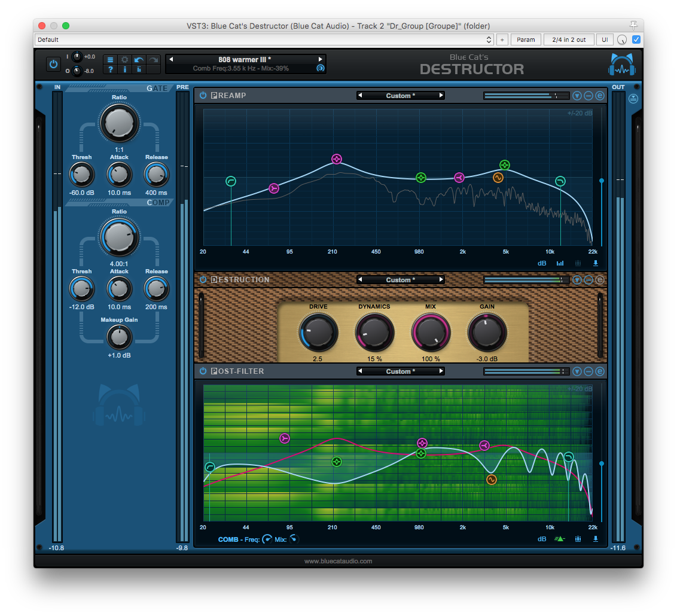Open the global menu via hamburger icon
Screen dimensions: 677x616
click(x=110, y=59)
